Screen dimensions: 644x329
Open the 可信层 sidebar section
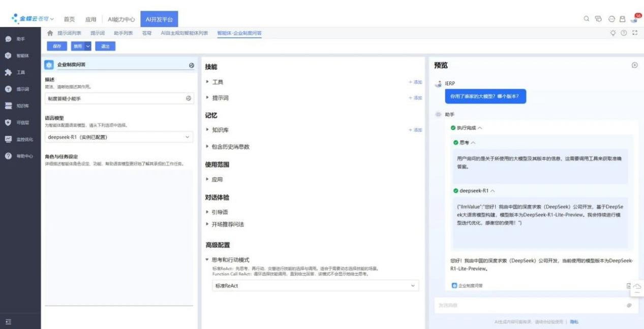click(x=17, y=122)
